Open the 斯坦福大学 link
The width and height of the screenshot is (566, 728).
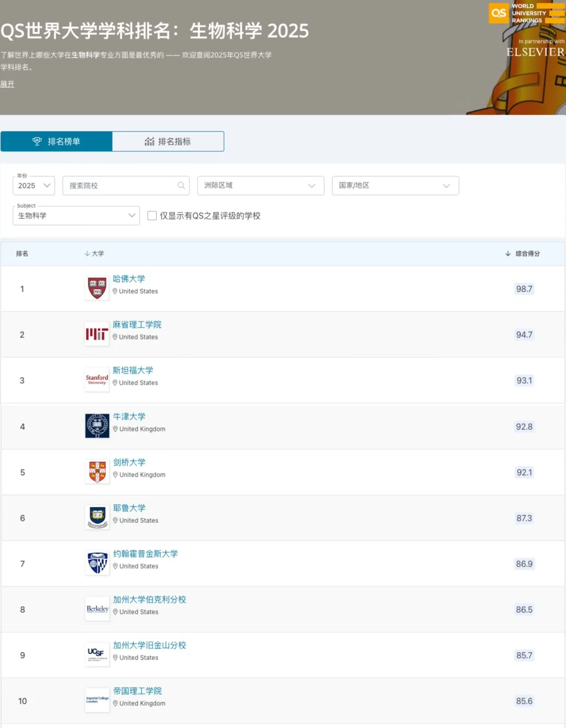tap(133, 370)
